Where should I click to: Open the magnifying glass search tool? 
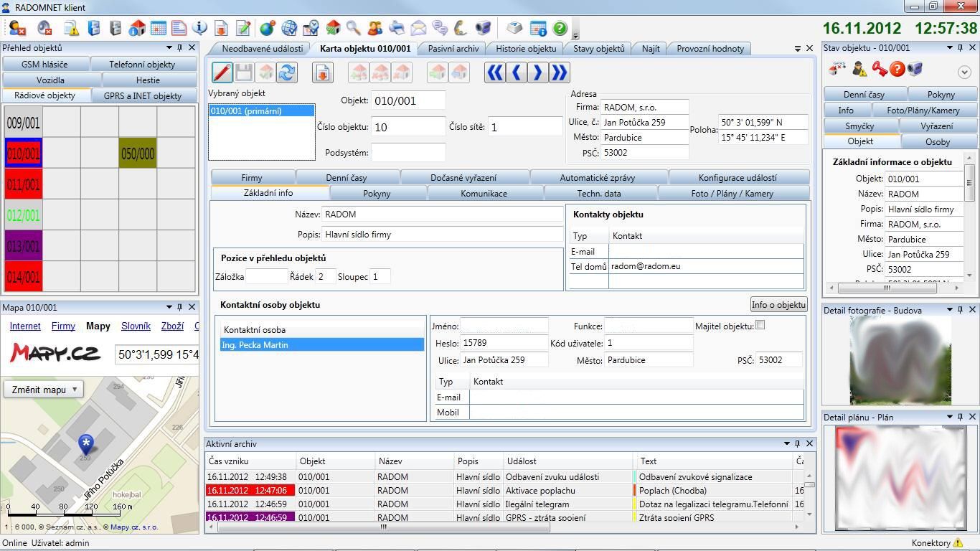(354, 28)
